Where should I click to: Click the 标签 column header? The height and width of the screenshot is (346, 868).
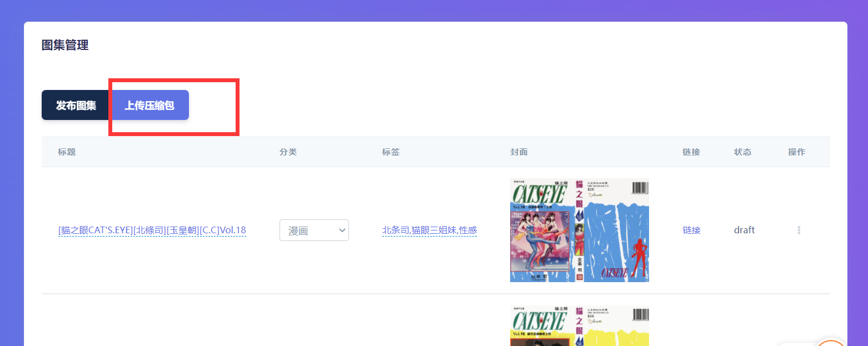point(391,152)
